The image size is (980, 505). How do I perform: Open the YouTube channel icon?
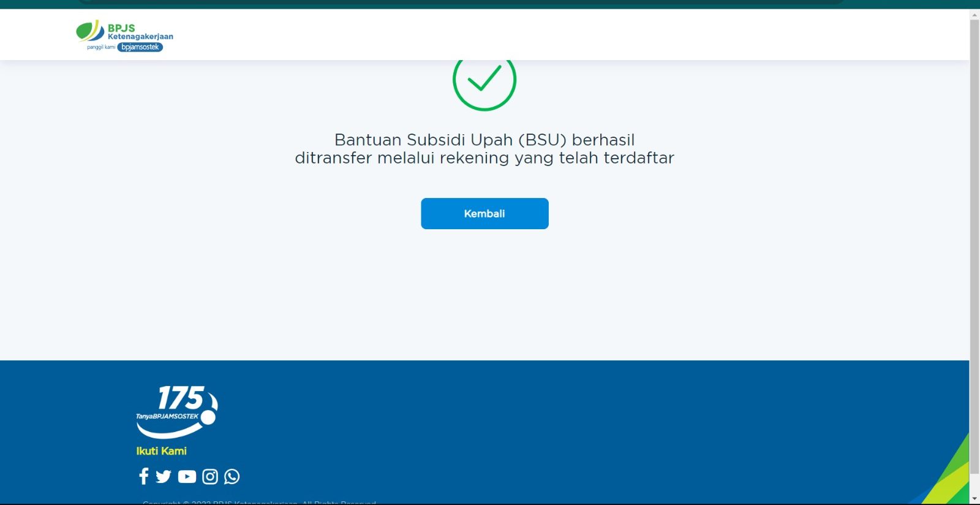pos(187,476)
